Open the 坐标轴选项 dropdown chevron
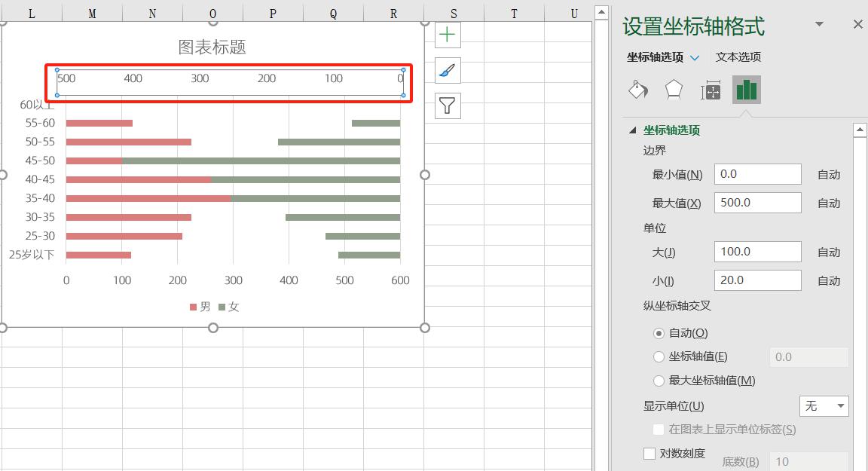The width and height of the screenshot is (868, 471). pyautogui.click(x=695, y=57)
